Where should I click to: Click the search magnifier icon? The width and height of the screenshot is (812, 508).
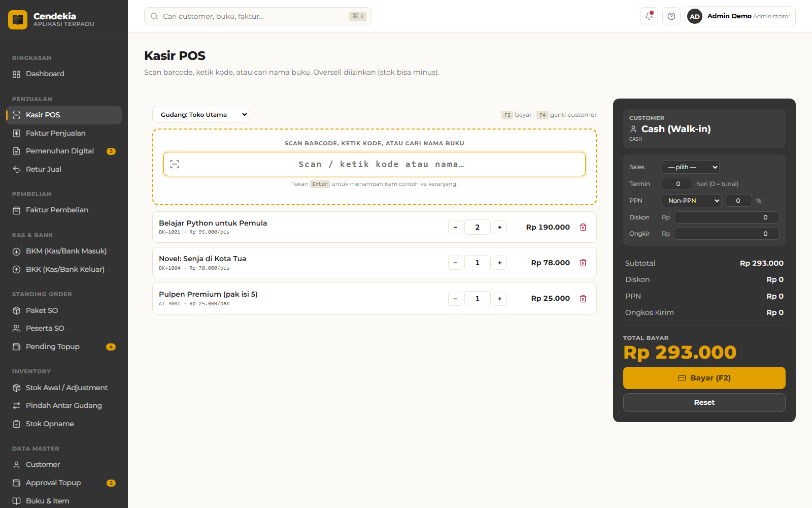pos(154,16)
